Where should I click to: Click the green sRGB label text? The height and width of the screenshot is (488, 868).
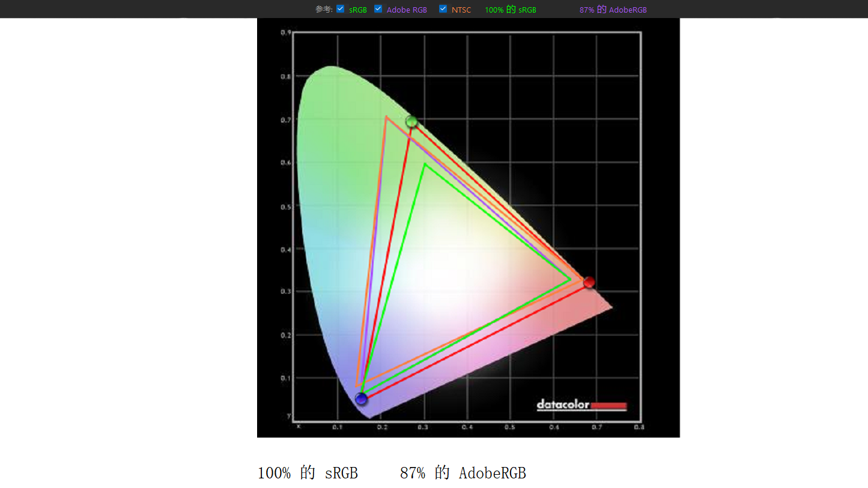point(357,10)
